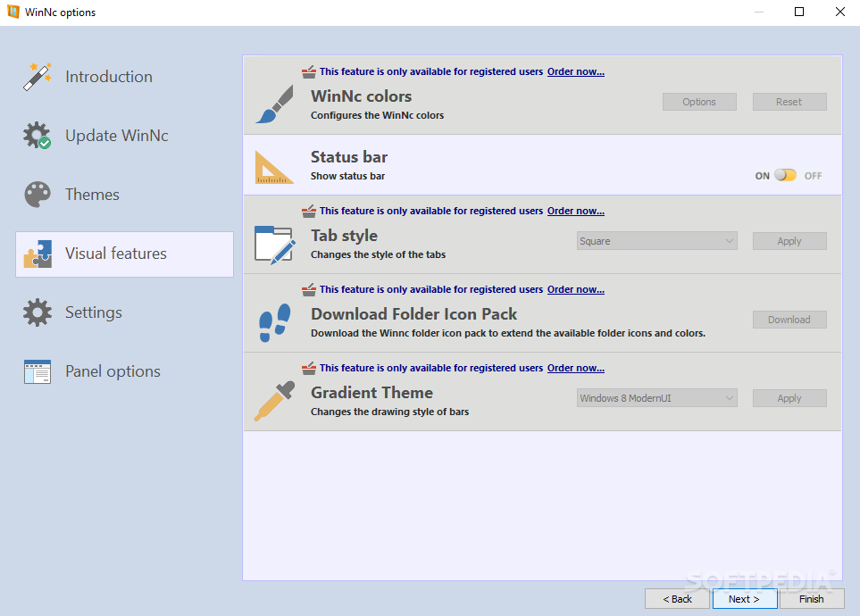
Task: Click the WinNc app icon in title bar
Action: [x=13, y=12]
